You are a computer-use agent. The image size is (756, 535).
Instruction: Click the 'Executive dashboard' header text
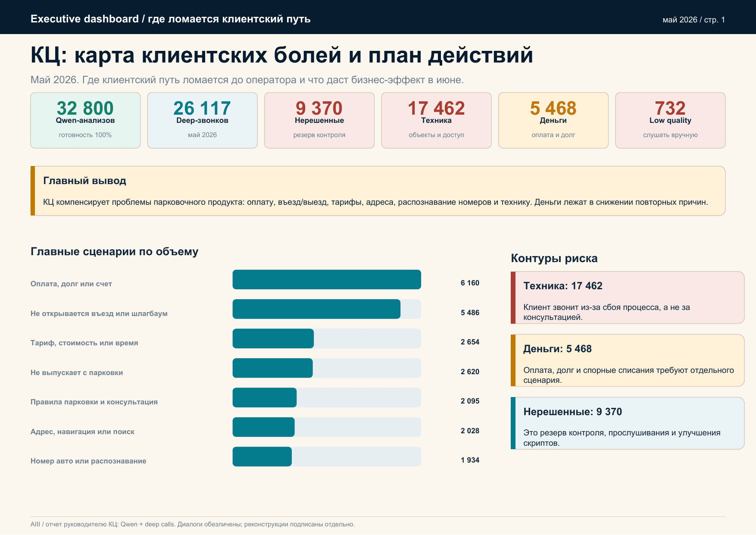tap(171, 19)
